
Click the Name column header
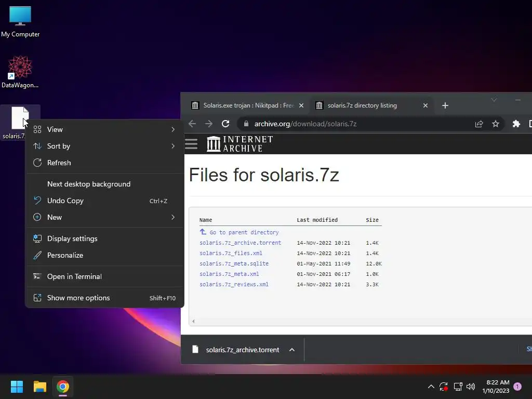tap(206, 220)
